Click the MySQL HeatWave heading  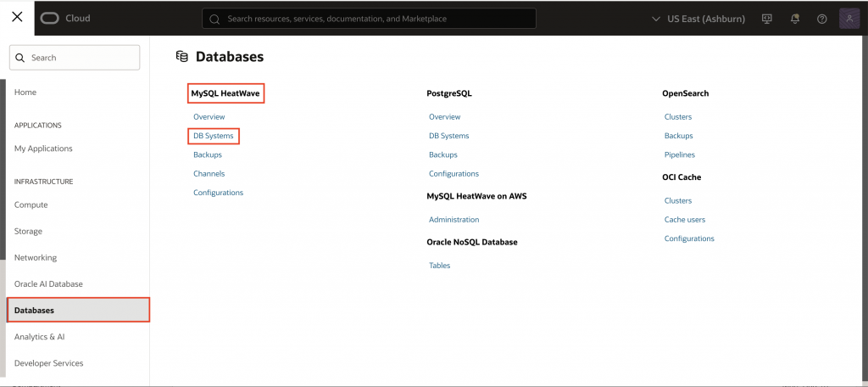point(225,93)
